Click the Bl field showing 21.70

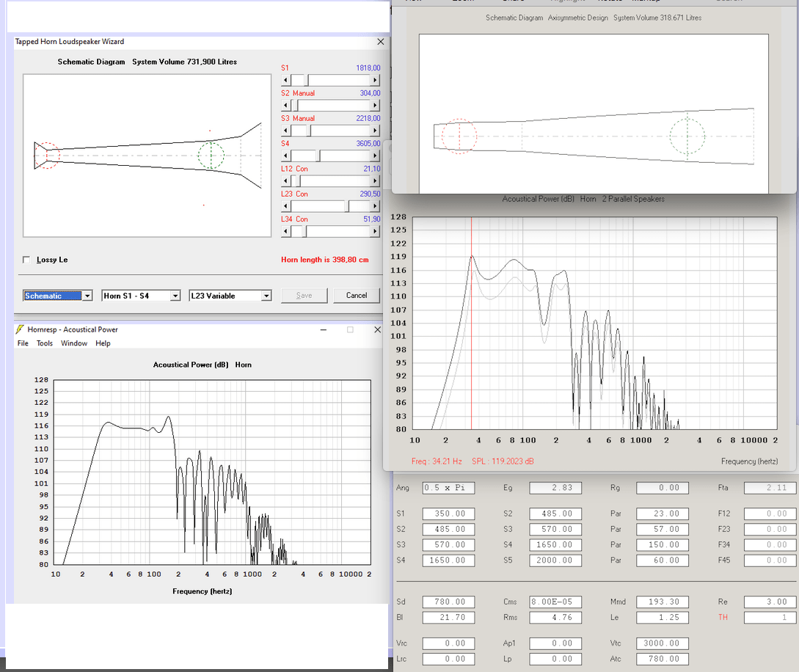coord(448,618)
